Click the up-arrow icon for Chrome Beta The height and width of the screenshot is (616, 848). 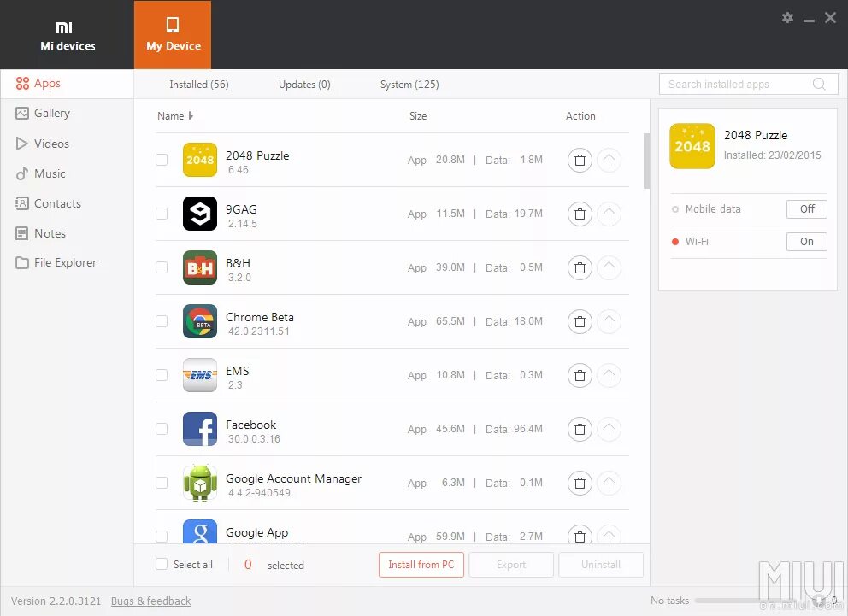(x=609, y=321)
